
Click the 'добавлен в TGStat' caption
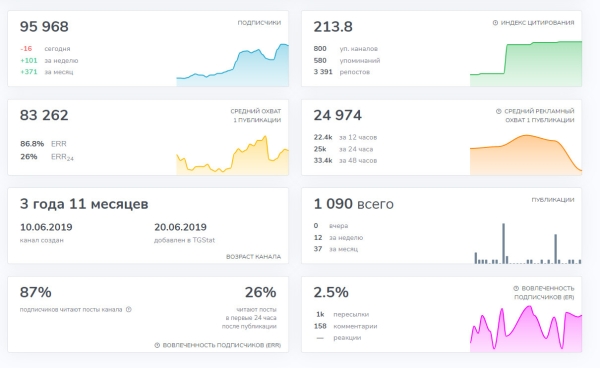184,240
